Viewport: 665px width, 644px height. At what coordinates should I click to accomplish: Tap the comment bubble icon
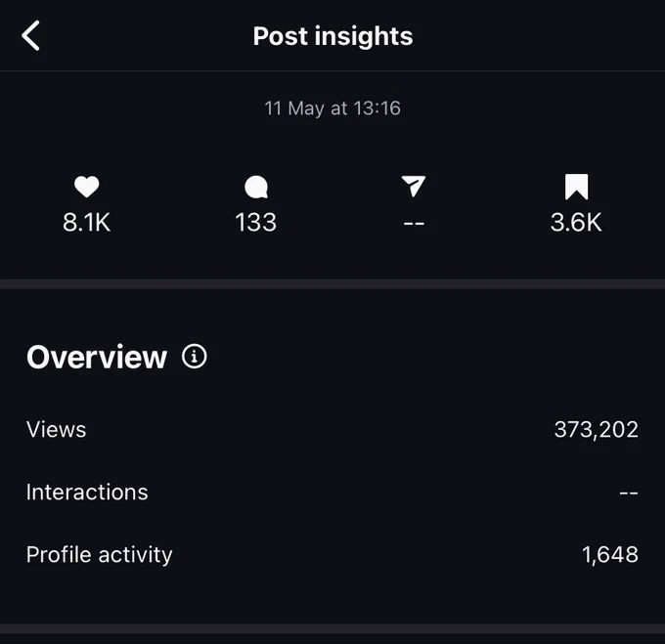click(256, 187)
